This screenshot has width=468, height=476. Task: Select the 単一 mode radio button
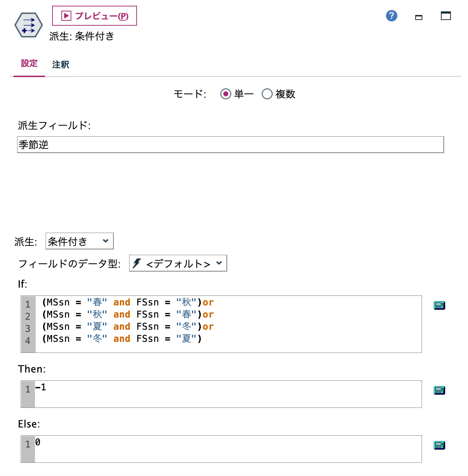pos(226,94)
